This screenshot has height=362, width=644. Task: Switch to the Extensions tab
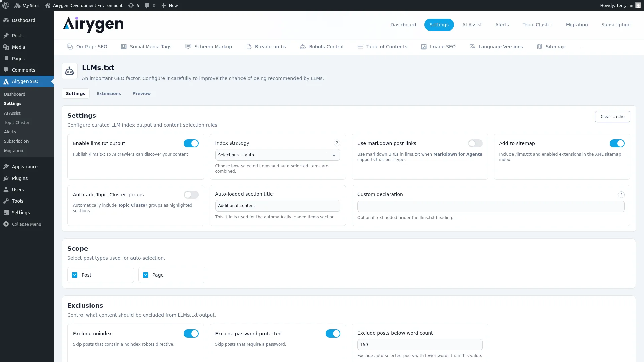109,94
